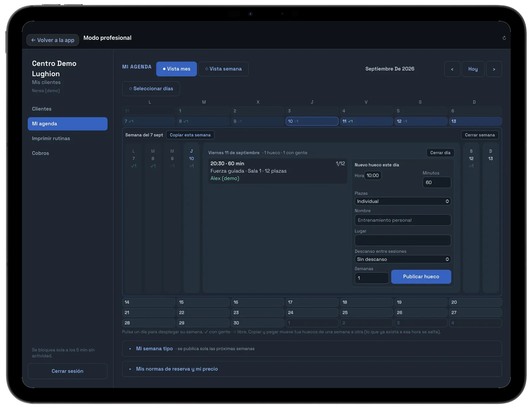Open Mi agenda in the sidebar
Screen dimensions: 532x408
67,124
